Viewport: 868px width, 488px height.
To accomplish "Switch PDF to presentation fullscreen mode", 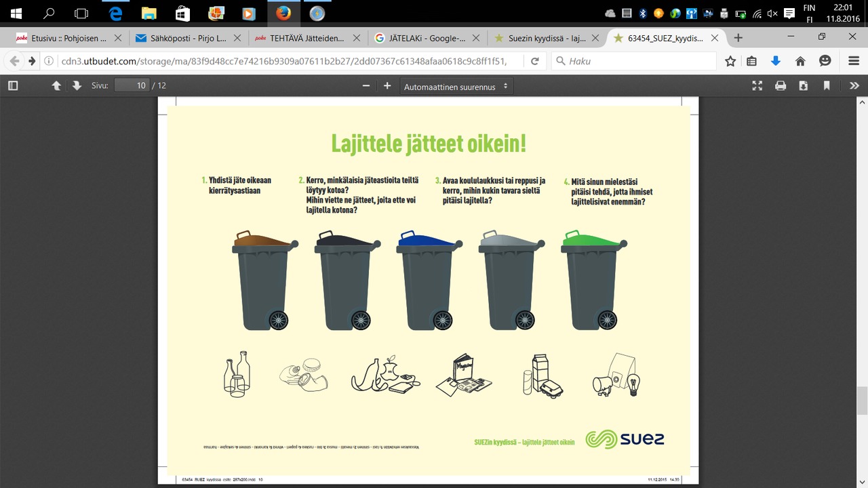I will coord(757,86).
